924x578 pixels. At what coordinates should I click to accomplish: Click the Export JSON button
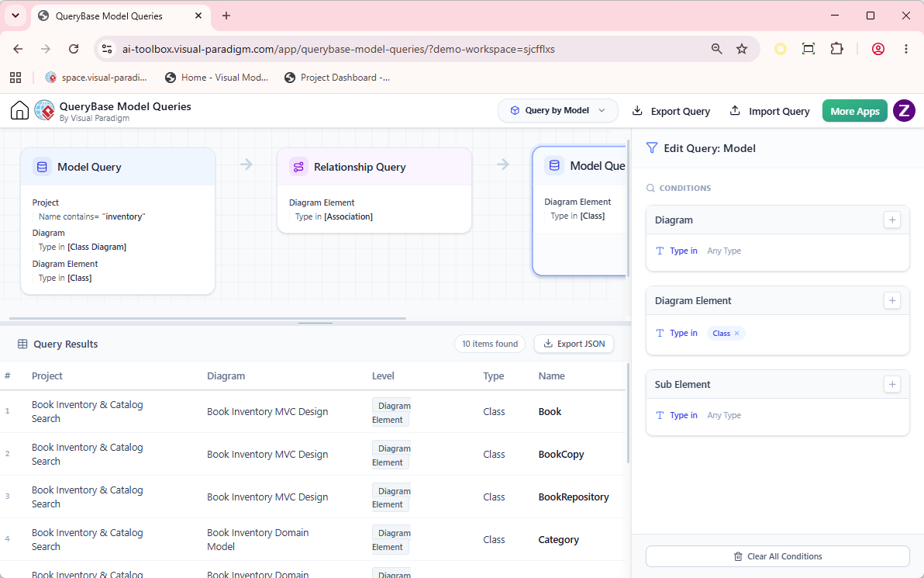(x=574, y=344)
